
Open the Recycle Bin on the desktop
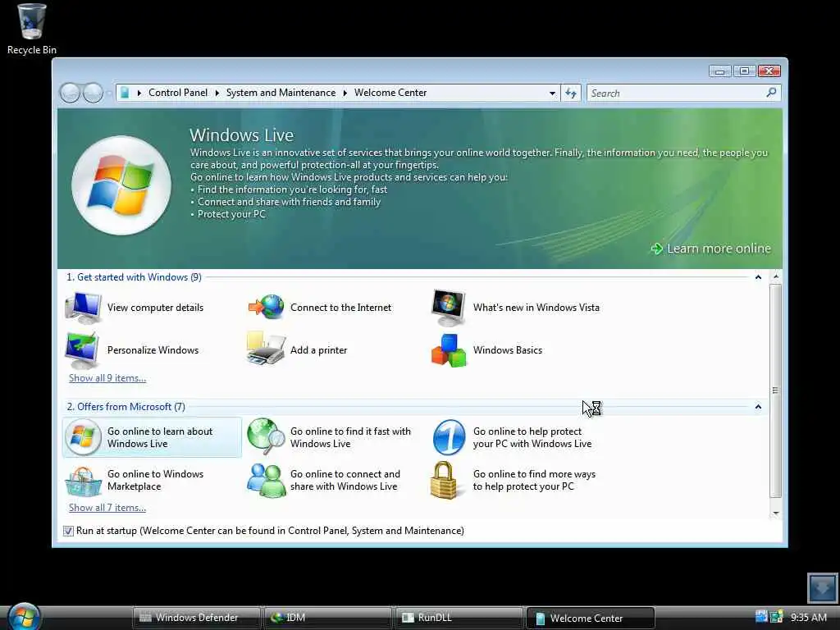32,30
